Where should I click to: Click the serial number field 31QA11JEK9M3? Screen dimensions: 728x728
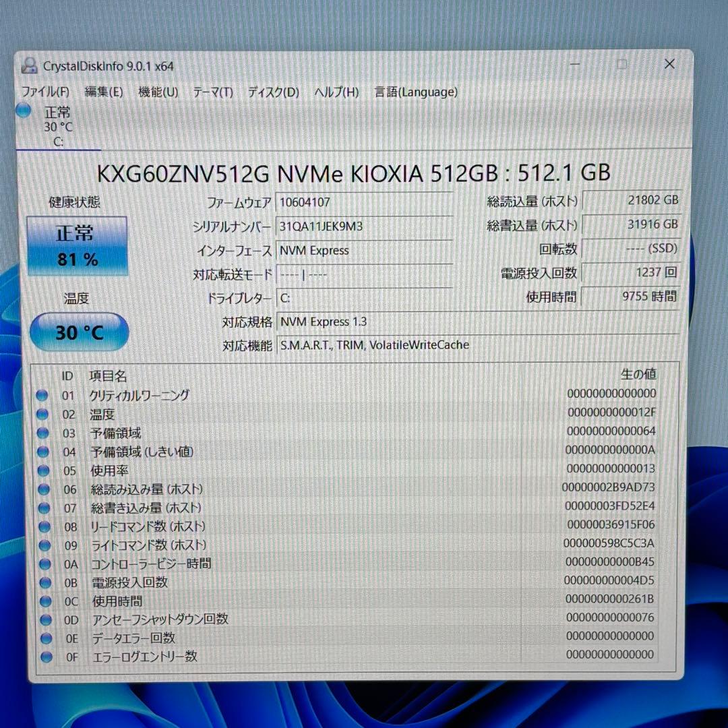click(x=365, y=226)
